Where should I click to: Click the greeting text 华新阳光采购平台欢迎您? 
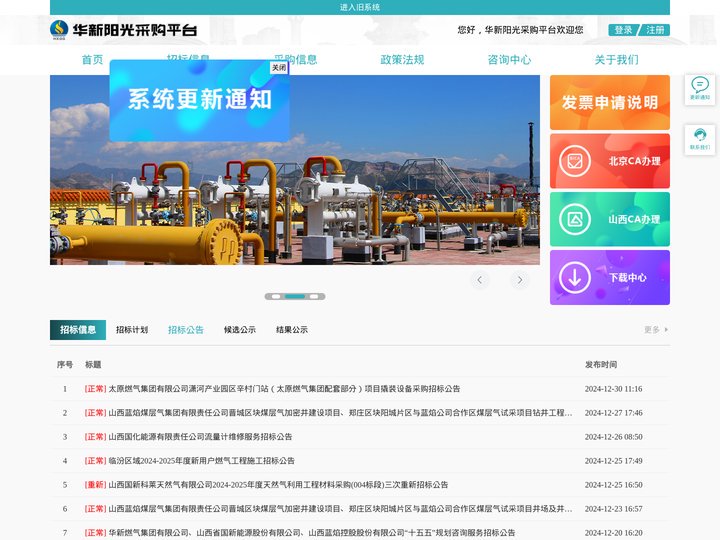pyautogui.click(x=534, y=30)
